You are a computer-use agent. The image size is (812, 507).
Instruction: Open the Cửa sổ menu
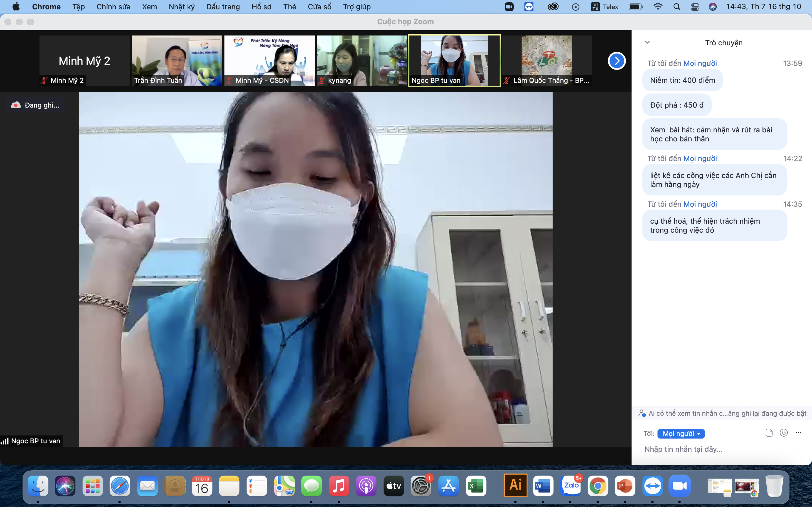pos(319,7)
